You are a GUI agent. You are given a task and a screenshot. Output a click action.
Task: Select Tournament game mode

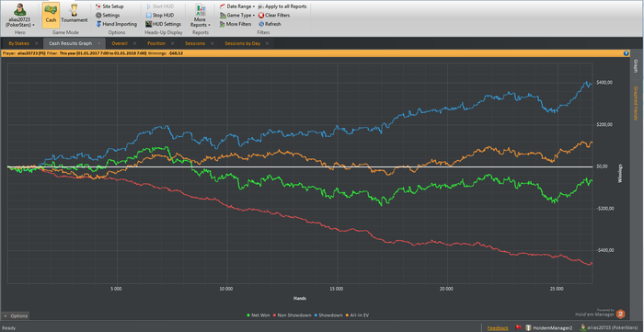(x=75, y=15)
